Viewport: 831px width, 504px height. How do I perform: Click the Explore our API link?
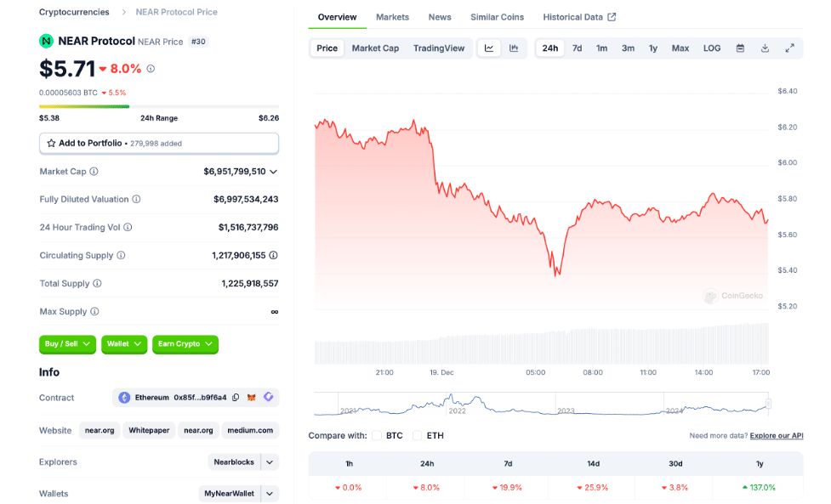click(x=777, y=436)
